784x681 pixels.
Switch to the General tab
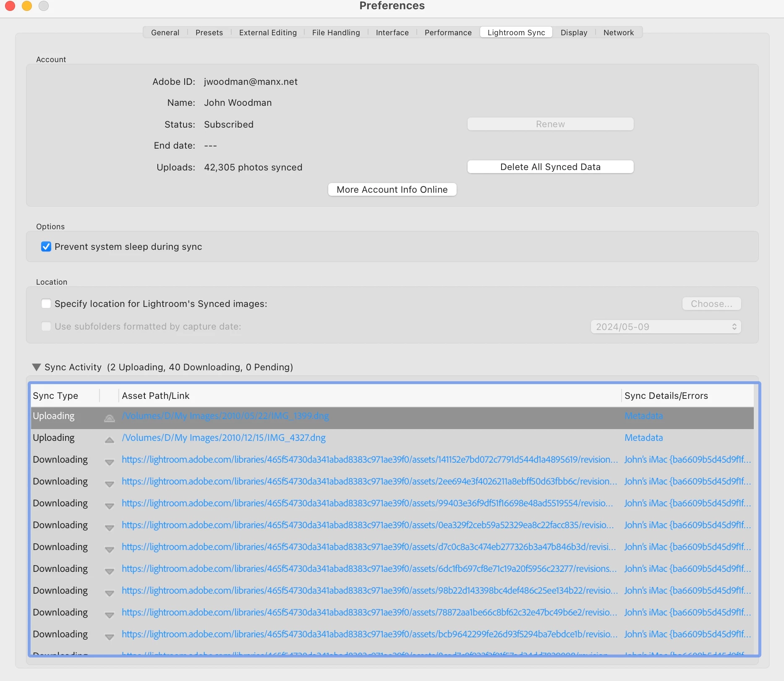point(165,32)
